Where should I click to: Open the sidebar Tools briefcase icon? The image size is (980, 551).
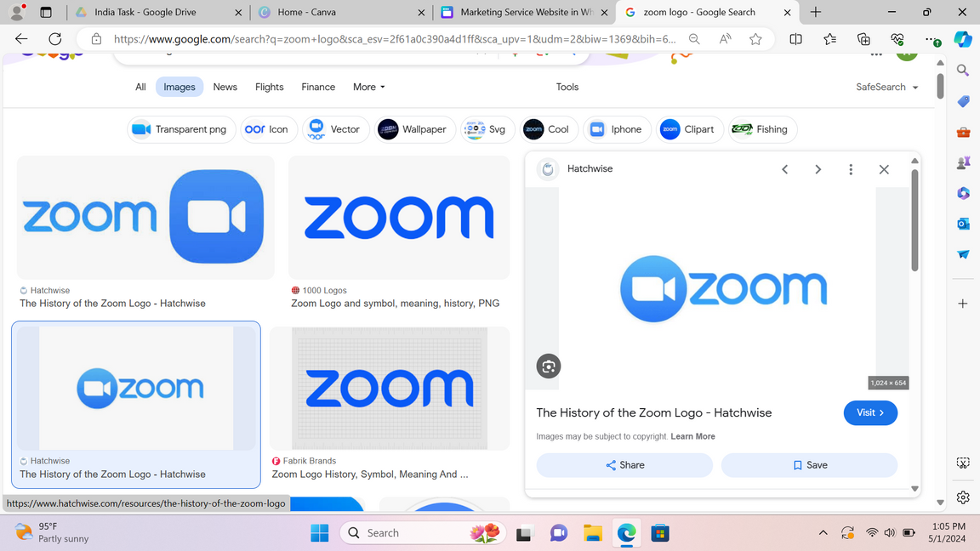click(x=963, y=132)
